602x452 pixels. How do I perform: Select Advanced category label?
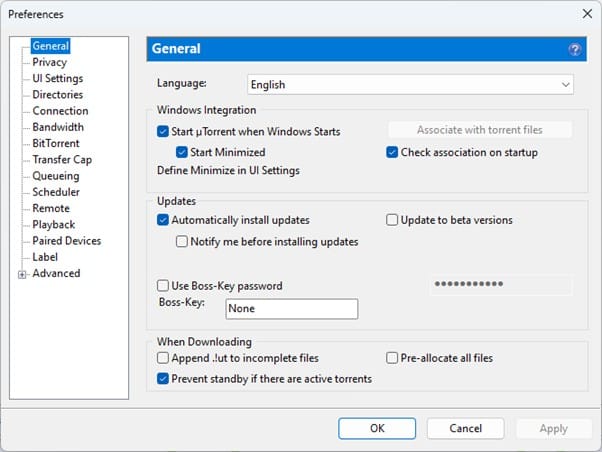coord(56,273)
